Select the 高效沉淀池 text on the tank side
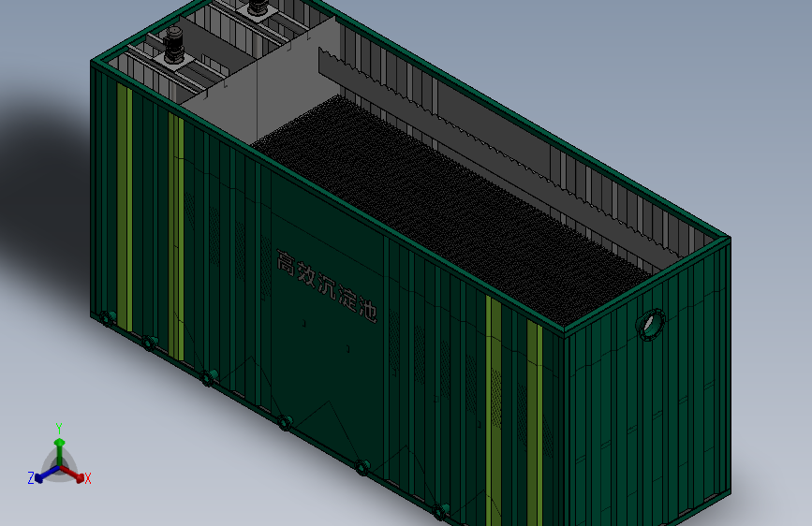 click(x=326, y=285)
